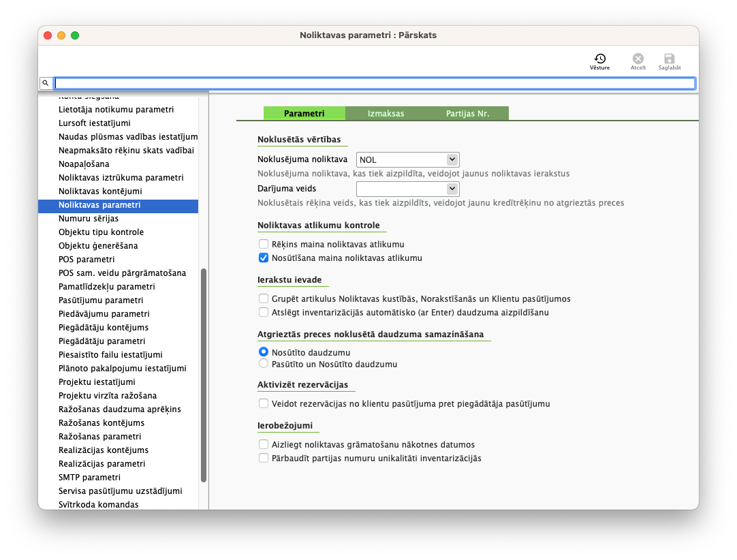Select Nosūtīto daudzumu radio button
Screen dimensions: 737x560
point(264,352)
